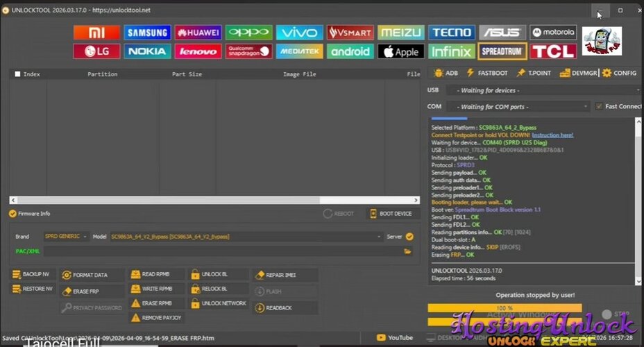
Task: Click the Image File column header
Action: [x=299, y=74]
